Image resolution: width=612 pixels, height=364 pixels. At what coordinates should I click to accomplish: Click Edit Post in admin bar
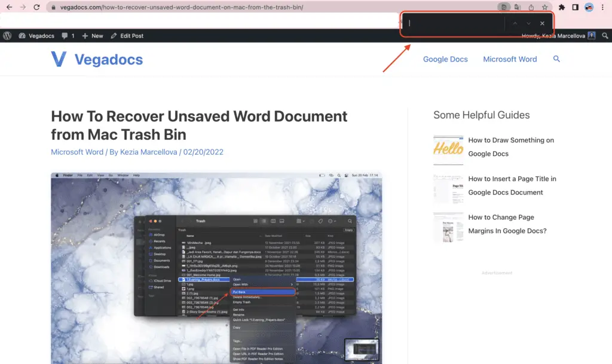[x=127, y=35]
